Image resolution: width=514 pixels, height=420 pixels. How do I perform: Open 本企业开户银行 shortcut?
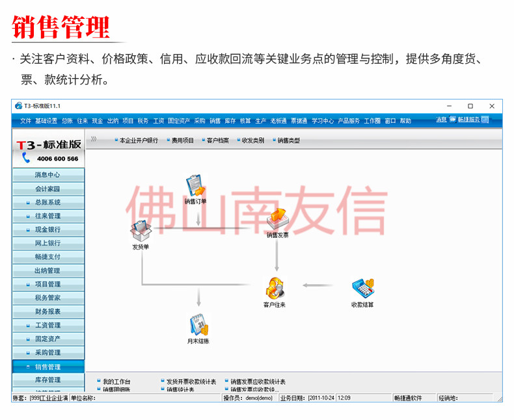(x=139, y=140)
